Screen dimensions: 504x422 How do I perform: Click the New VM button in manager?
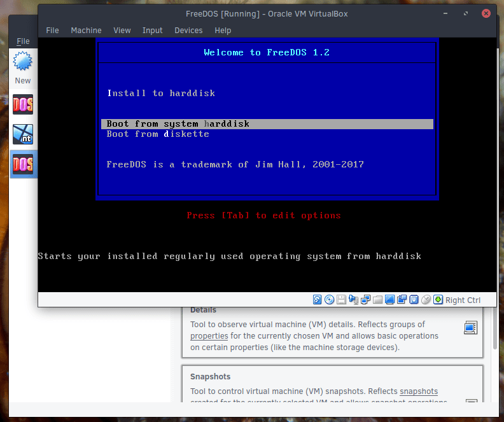coord(22,68)
